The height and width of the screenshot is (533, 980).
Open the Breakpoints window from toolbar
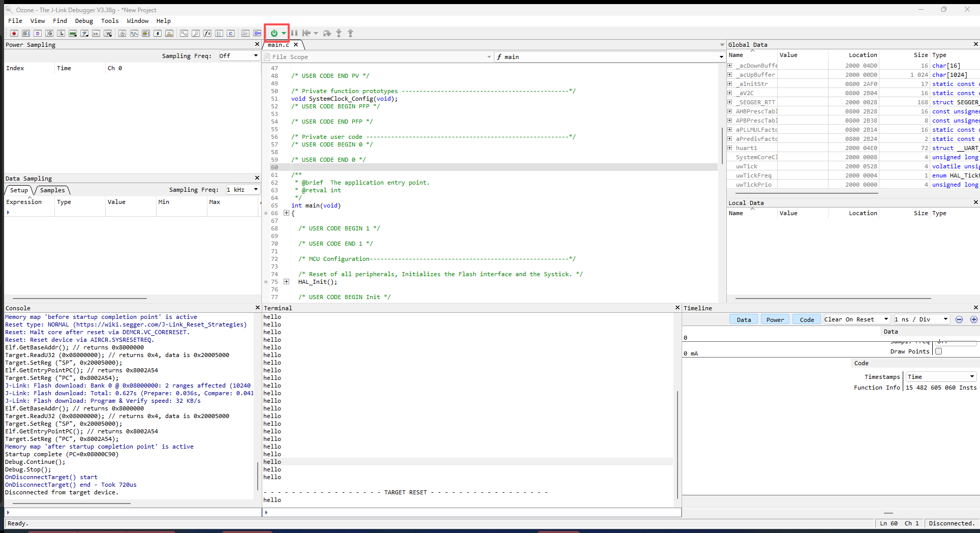coord(14,34)
